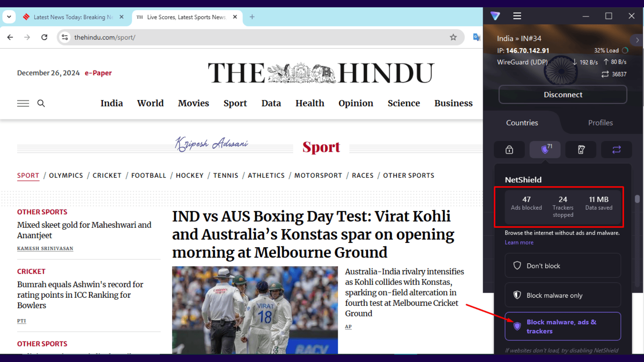The image size is (644, 362).
Task: Click the Port Forwarding arrows icon
Action: point(616,149)
